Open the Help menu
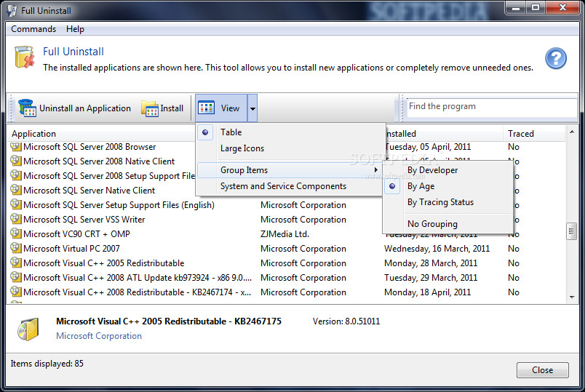 coord(75,29)
